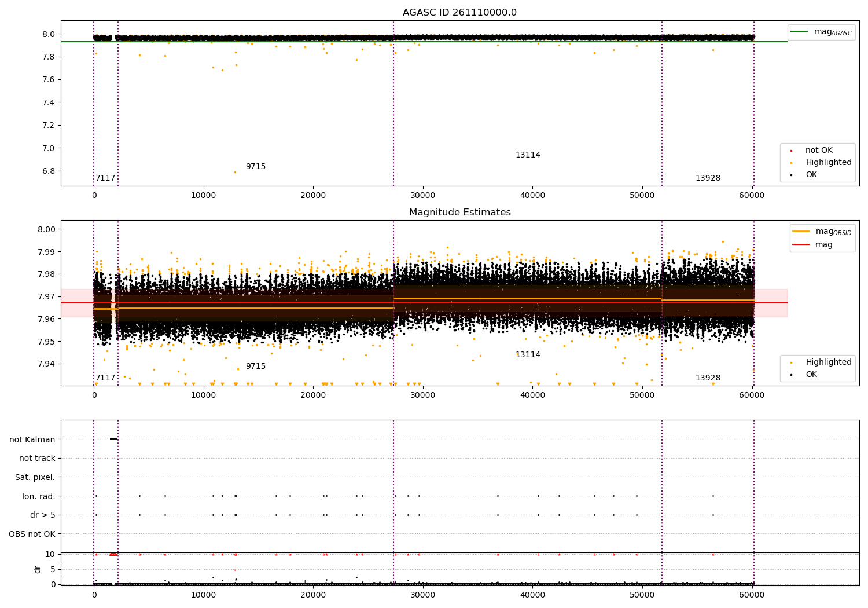868x608 pixels.
Task: Click the "Ion. rad." row label
Action: click(39, 496)
